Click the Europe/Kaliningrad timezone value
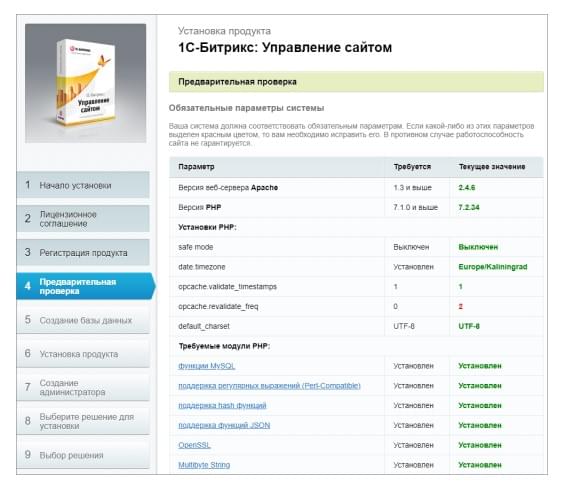571x483 pixels. coord(493,267)
